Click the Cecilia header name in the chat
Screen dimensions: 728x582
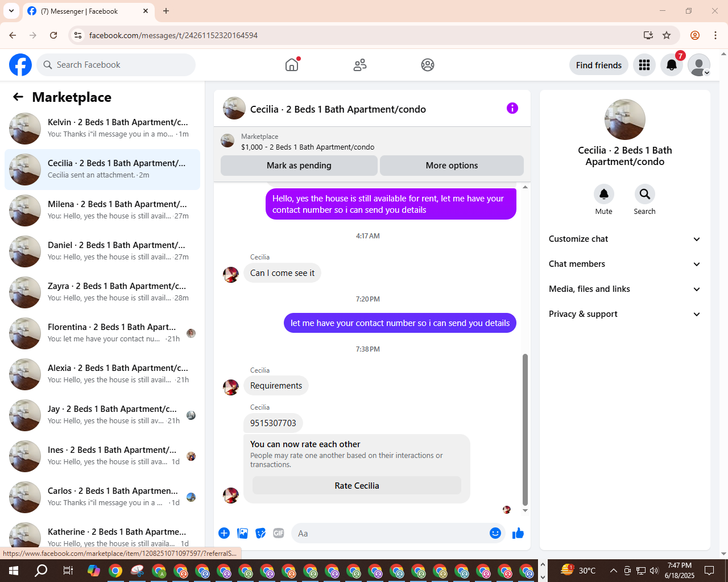tap(338, 109)
